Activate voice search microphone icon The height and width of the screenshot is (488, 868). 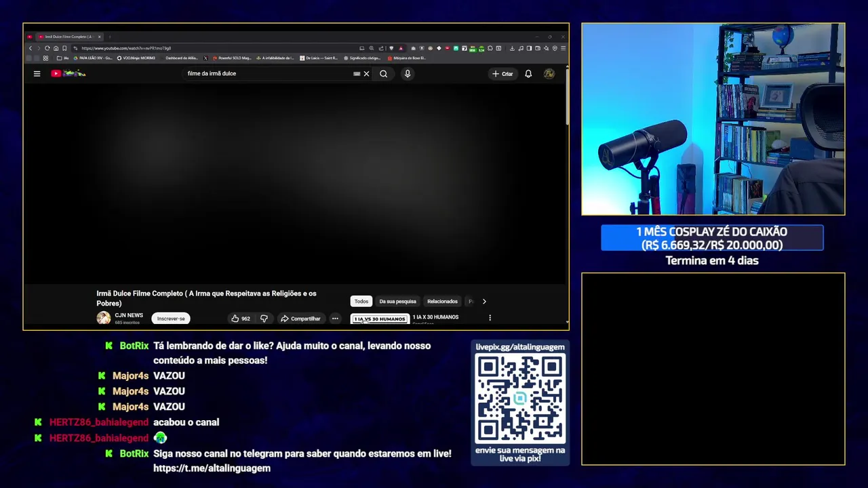click(x=408, y=74)
